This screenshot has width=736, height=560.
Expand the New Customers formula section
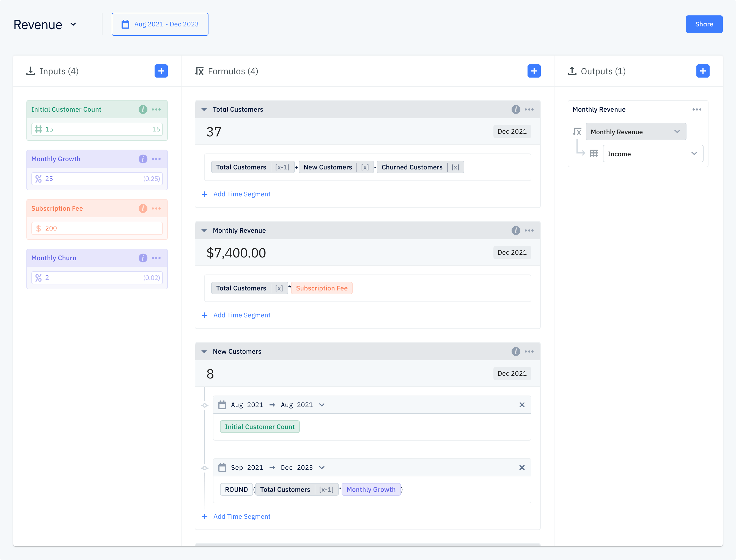click(x=204, y=351)
